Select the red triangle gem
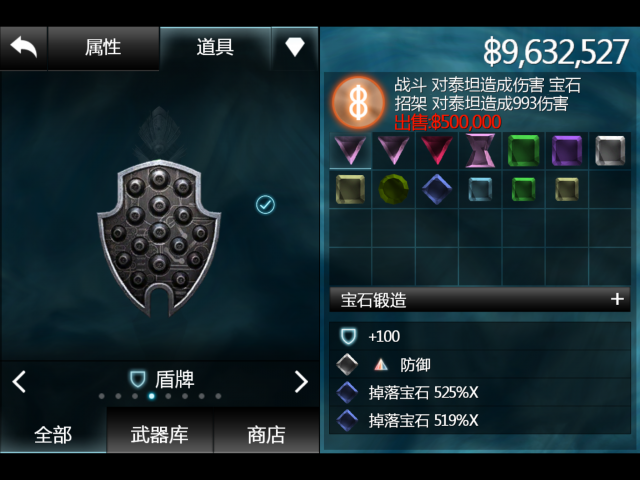640x480 pixels. point(436,150)
